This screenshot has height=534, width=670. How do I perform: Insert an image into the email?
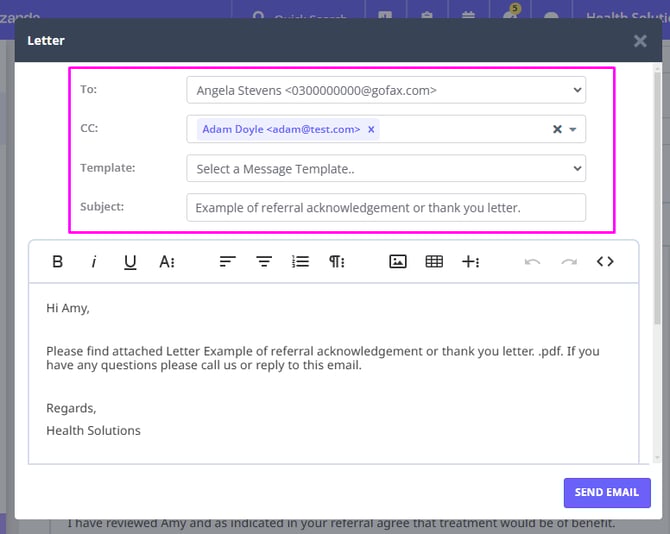pos(398,262)
